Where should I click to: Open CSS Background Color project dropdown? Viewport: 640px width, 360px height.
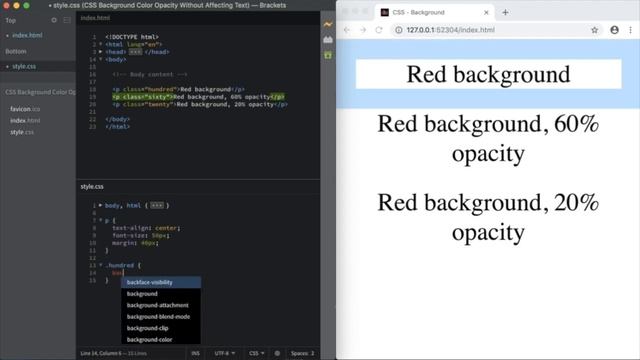click(40, 92)
